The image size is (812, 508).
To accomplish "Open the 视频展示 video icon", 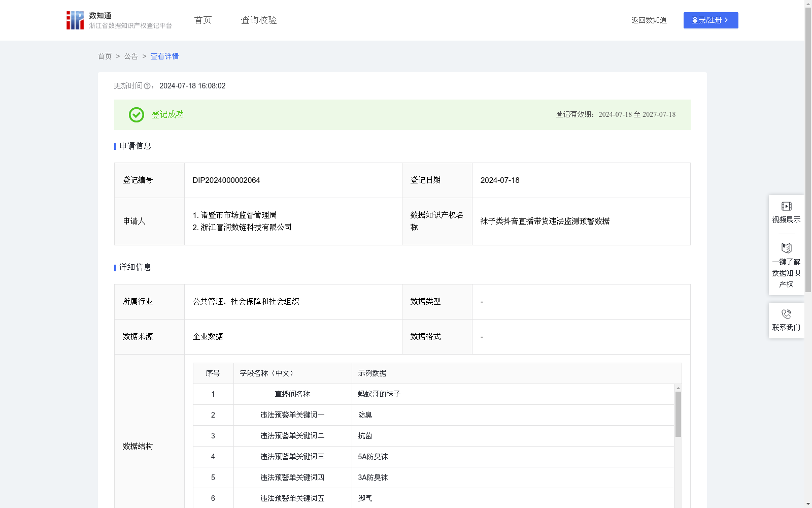I will tap(786, 206).
